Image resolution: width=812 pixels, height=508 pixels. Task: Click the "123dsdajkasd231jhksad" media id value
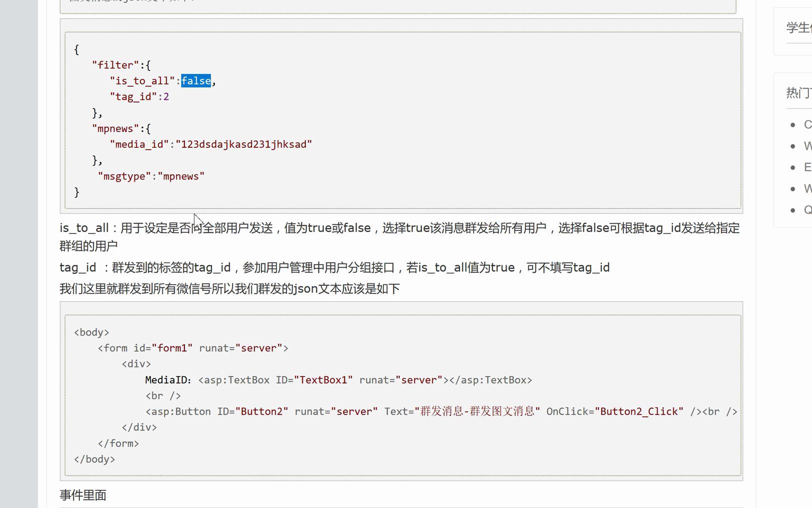point(243,144)
